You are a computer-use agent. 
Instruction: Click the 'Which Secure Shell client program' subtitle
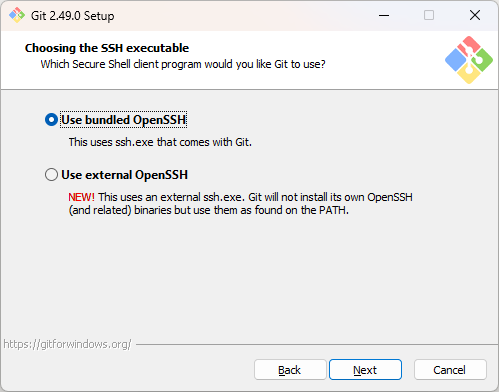click(x=183, y=64)
